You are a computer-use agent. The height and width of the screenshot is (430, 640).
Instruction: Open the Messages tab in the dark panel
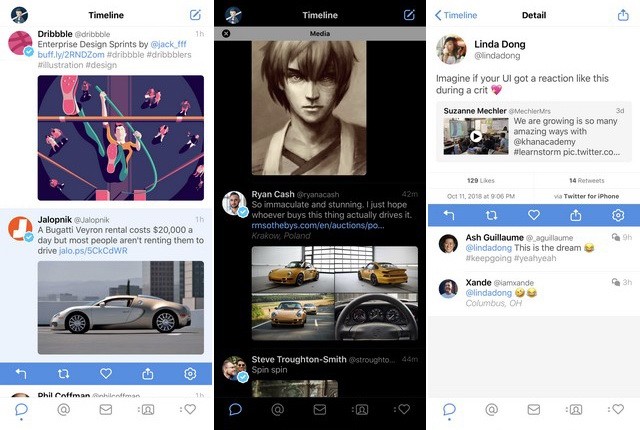tap(320, 409)
